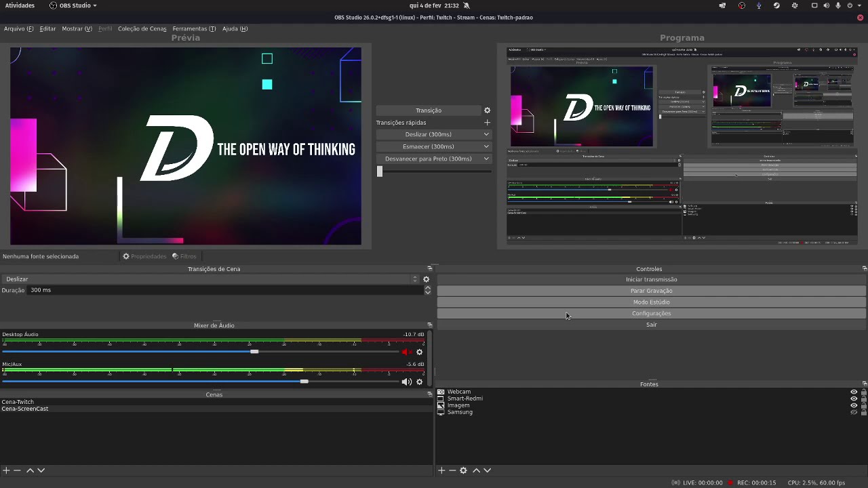Image resolution: width=868 pixels, height=488 pixels.
Task: Open Esmaecer (300ms) quick transition dropdown arrow
Action: click(486, 146)
